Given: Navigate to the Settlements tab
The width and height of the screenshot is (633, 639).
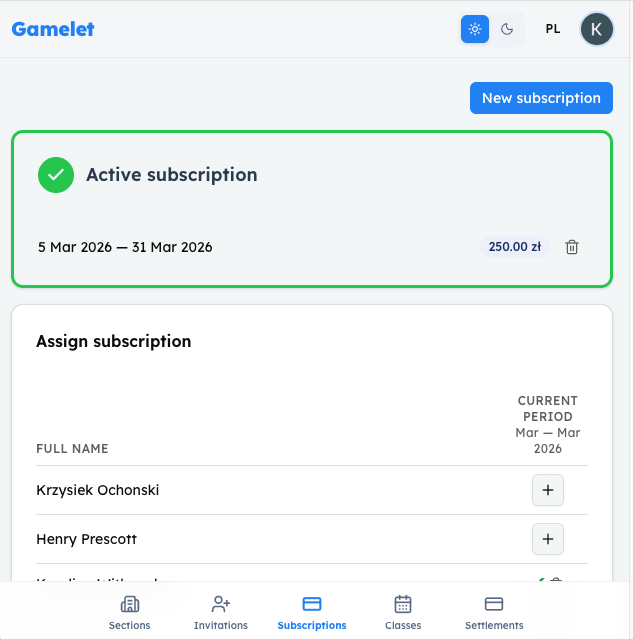Looking at the screenshot, I should point(494,612).
